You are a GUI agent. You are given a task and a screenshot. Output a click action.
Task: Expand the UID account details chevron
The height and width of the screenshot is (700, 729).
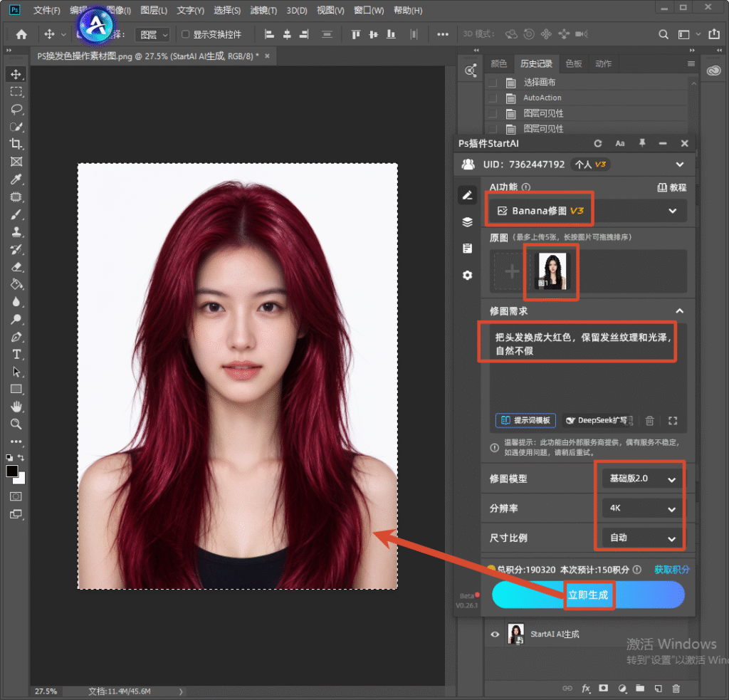pyautogui.click(x=680, y=164)
